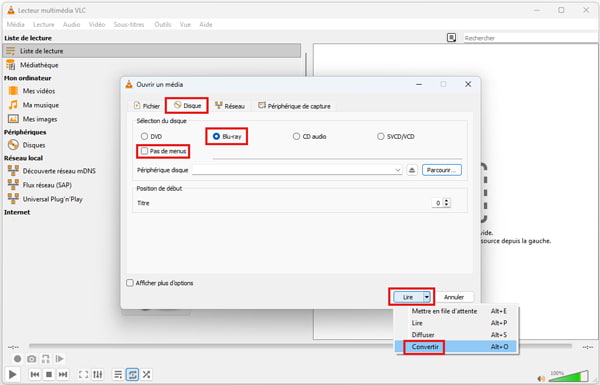The height and width of the screenshot is (385, 600).
Task: Choose Convertir in the dropdown menu
Action: pos(456,347)
